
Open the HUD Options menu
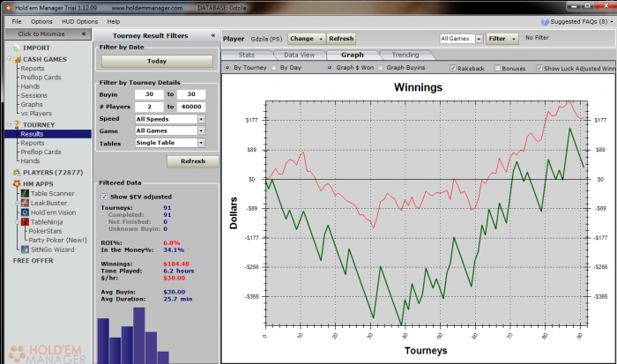79,22
